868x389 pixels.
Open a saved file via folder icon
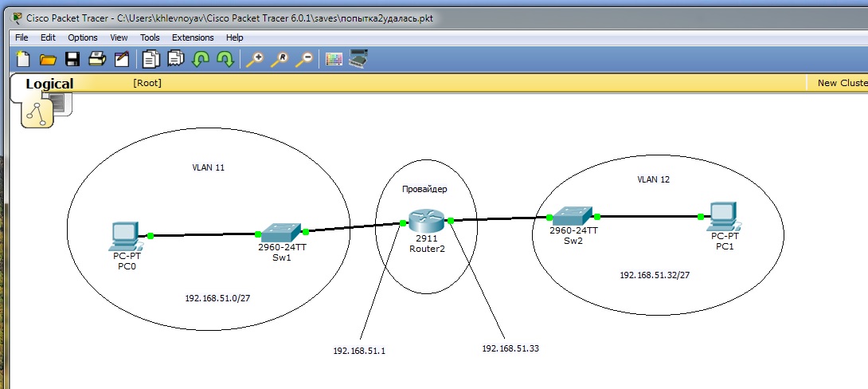48,59
